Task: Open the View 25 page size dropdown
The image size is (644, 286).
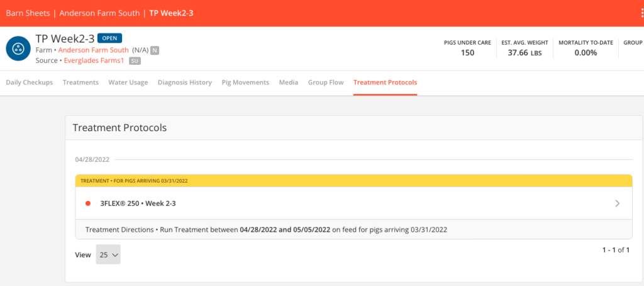Action: point(108,255)
